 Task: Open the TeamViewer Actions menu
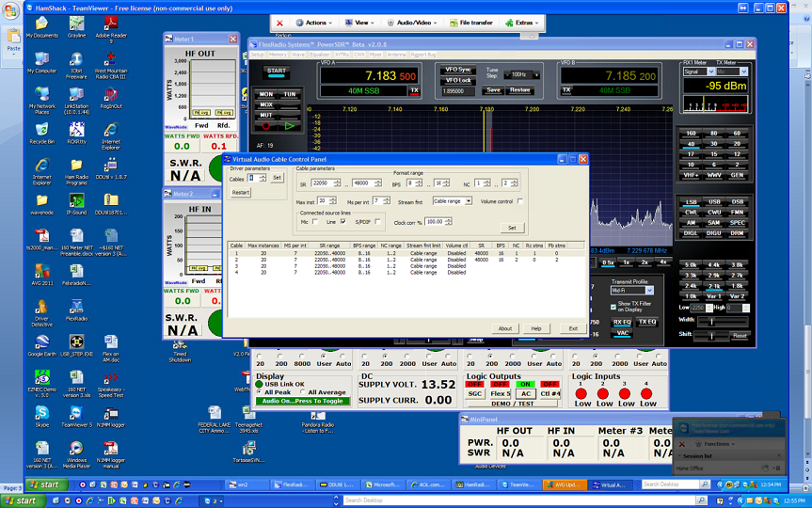(x=314, y=22)
